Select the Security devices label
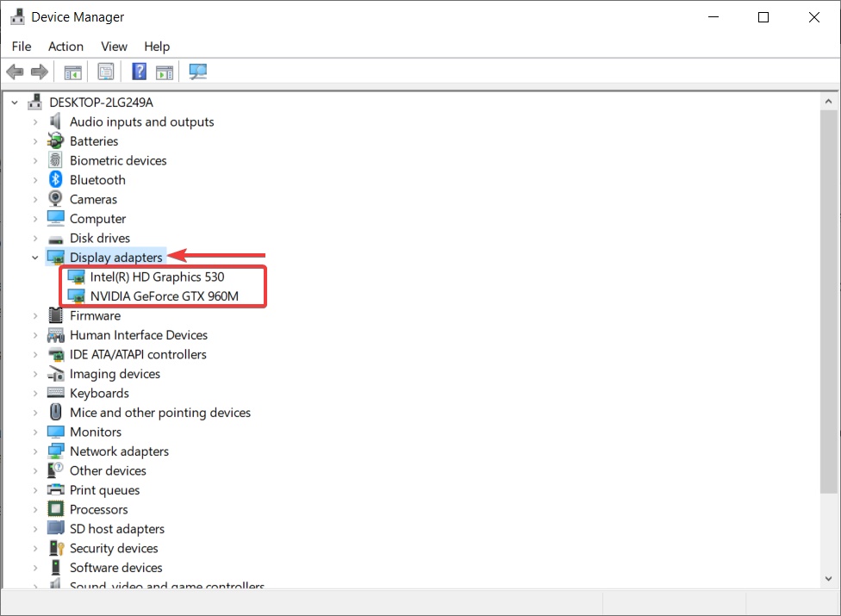Viewport: 841px width, 616px height. click(114, 548)
